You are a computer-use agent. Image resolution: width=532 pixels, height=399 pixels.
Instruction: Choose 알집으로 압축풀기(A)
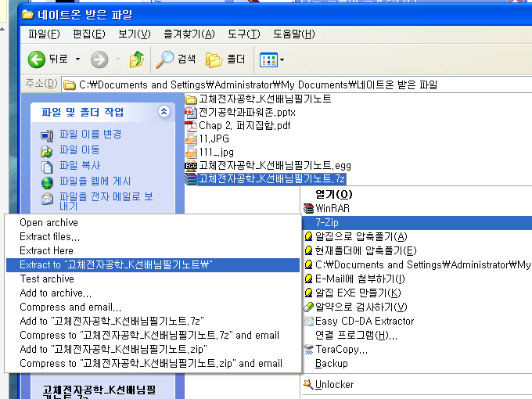coord(417,236)
